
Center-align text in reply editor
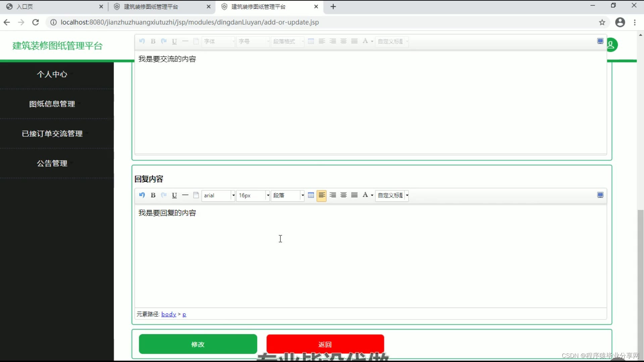343,195
